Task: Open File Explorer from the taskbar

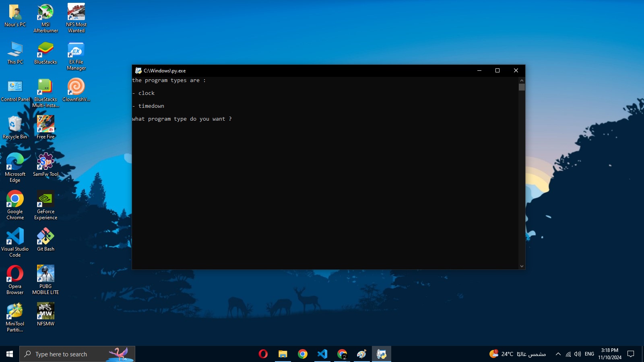Action: (283, 354)
